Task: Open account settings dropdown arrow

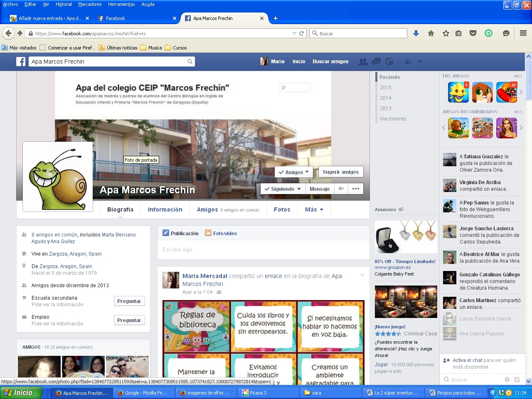Action: pyautogui.click(x=419, y=62)
